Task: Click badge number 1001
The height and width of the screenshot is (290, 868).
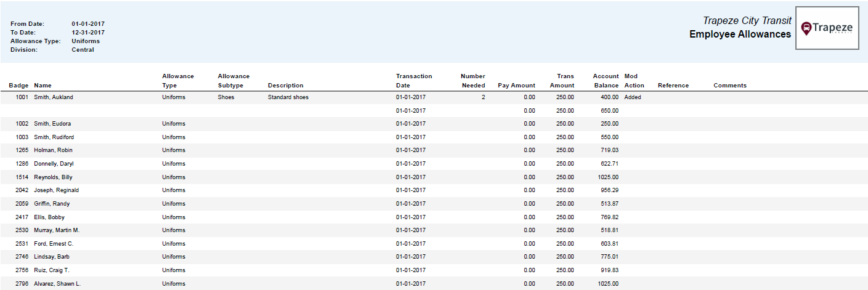Action: tap(22, 97)
